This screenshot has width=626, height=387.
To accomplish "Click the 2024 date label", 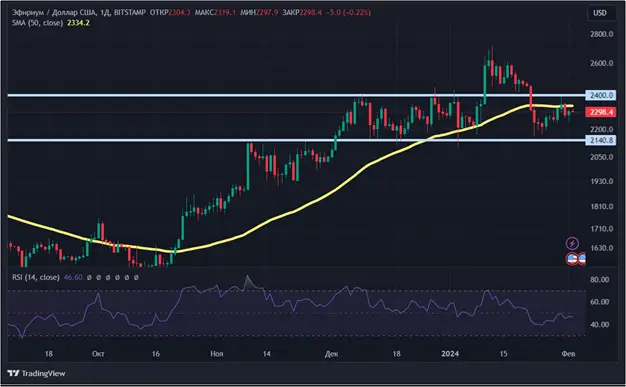I will click(450, 354).
